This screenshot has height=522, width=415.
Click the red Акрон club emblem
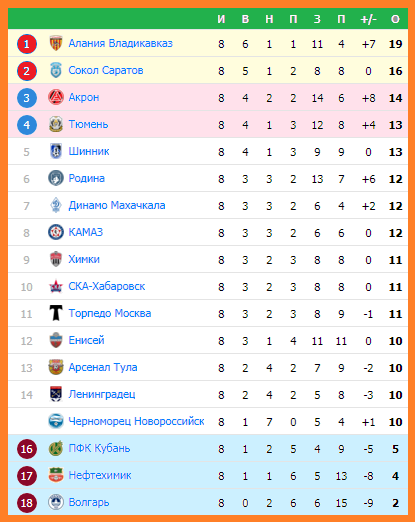(56, 97)
